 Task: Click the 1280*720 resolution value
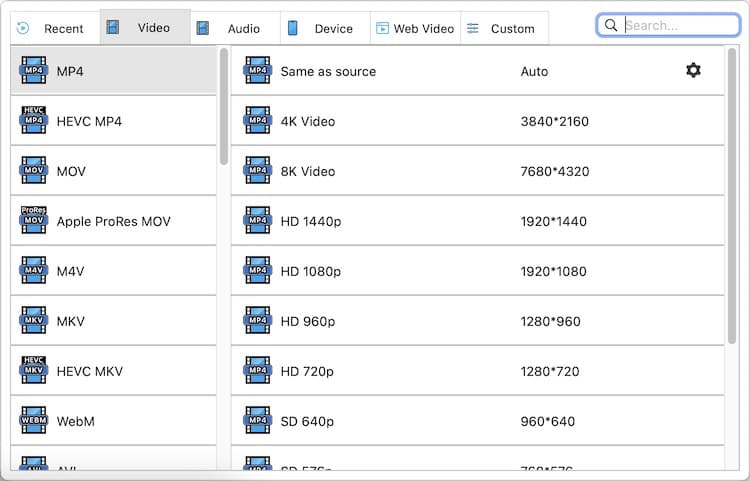coord(550,372)
